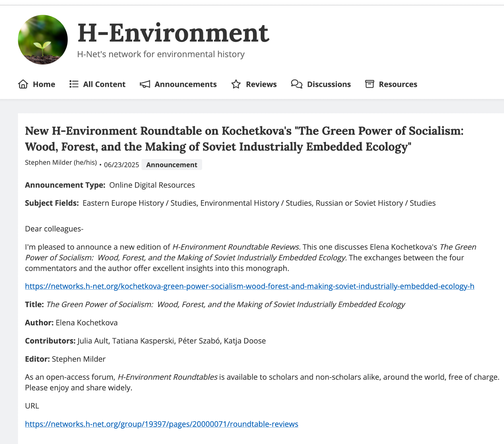Click the H-Net's network tagline text
The image size is (504, 444).
(161, 54)
